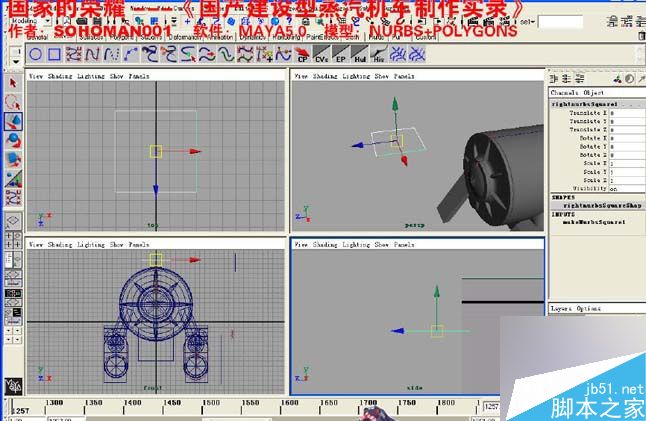Screen dimensions: 646x421
Task: Select the NURBS square shelf tool
Action: (54, 54)
